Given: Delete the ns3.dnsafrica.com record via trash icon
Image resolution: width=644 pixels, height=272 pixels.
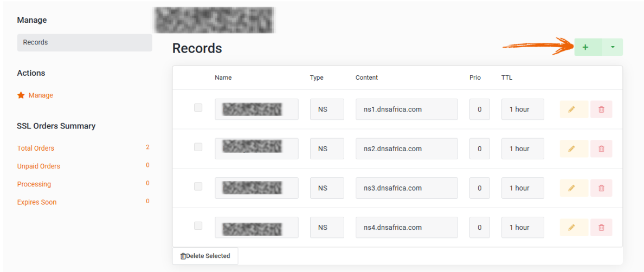Looking at the screenshot, I should pyautogui.click(x=601, y=188).
